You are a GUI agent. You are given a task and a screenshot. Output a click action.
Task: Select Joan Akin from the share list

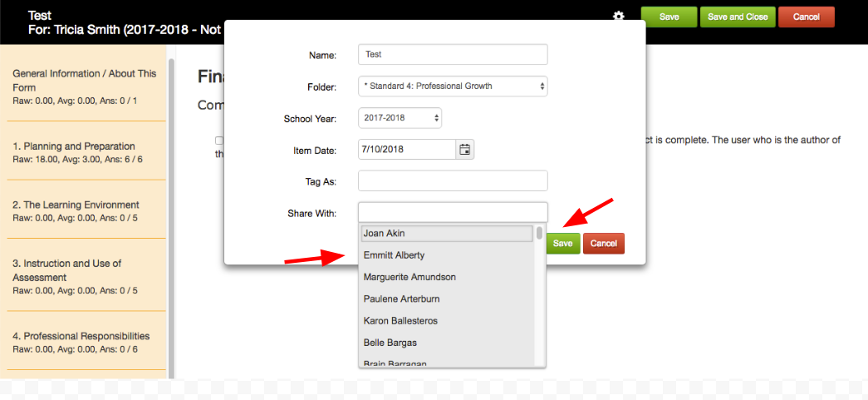tap(447, 233)
